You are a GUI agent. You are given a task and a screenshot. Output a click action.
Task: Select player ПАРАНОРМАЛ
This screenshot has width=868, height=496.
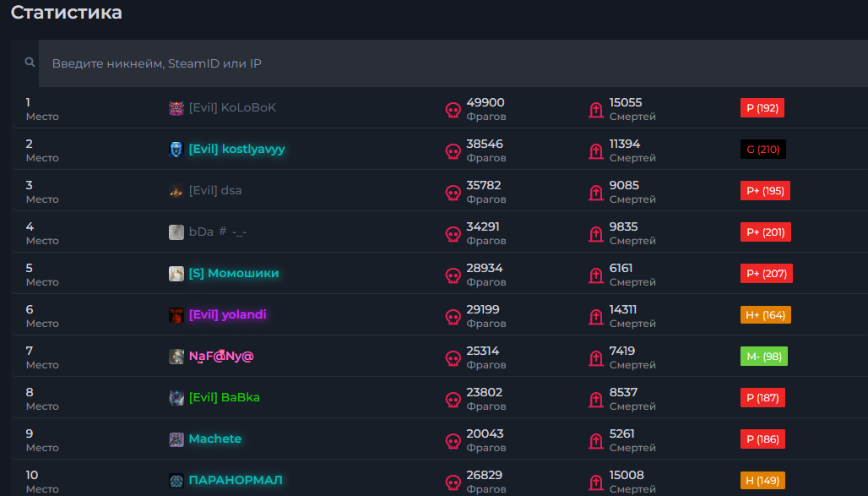[236, 481]
